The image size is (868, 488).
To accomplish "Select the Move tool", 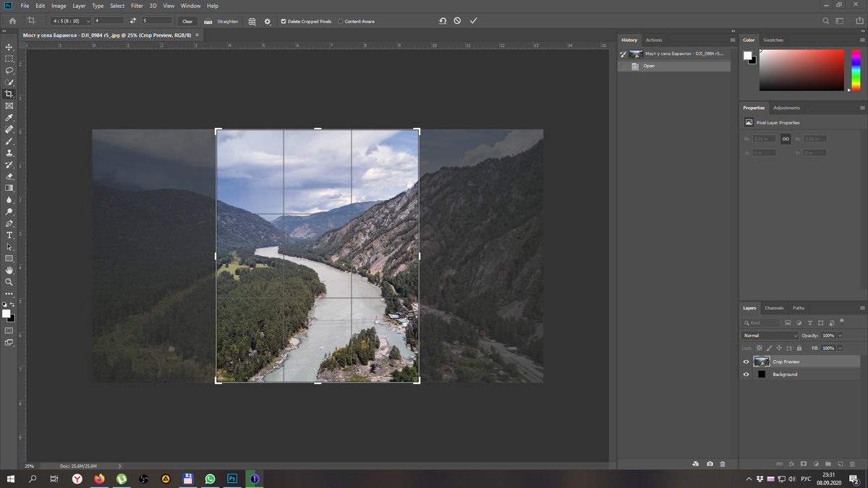I will coord(9,47).
